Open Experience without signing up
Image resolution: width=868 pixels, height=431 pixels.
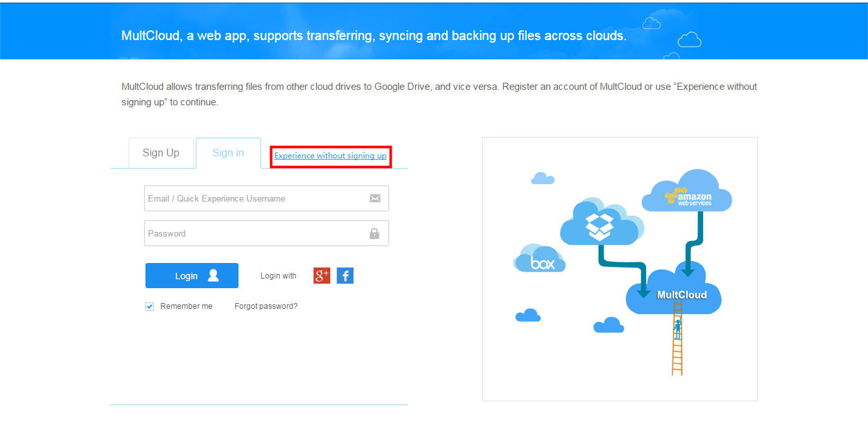click(330, 156)
